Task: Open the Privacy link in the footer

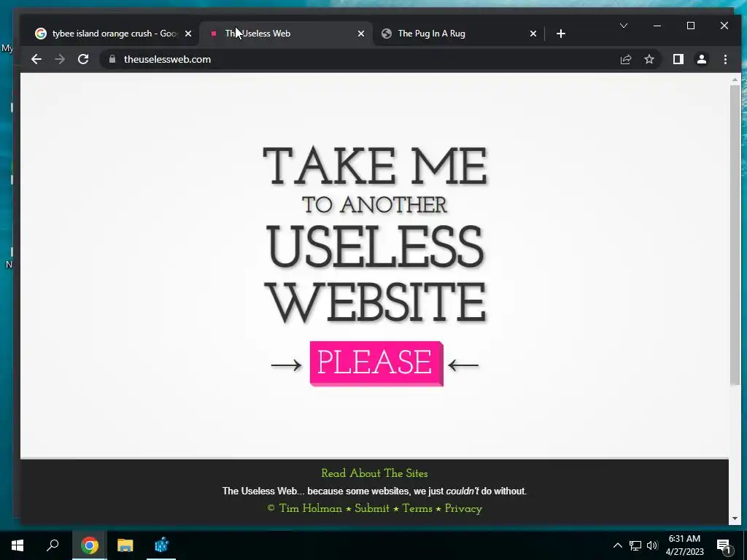Action: click(x=463, y=508)
